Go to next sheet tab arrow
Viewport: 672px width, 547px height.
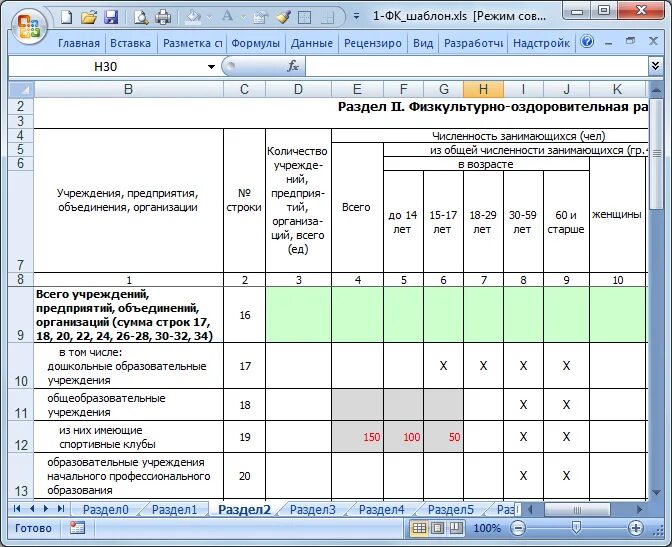coord(46,509)
